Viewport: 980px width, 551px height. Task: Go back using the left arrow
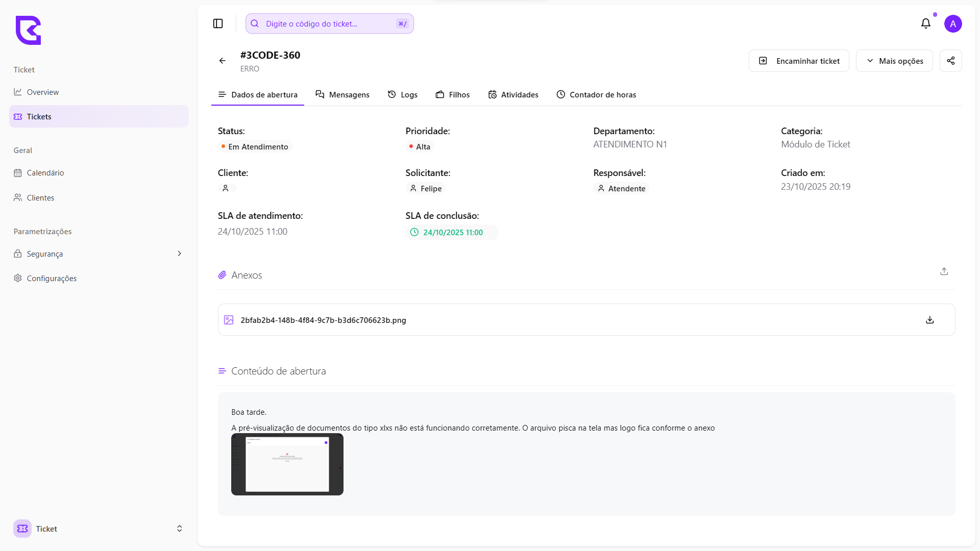(223, 61)
